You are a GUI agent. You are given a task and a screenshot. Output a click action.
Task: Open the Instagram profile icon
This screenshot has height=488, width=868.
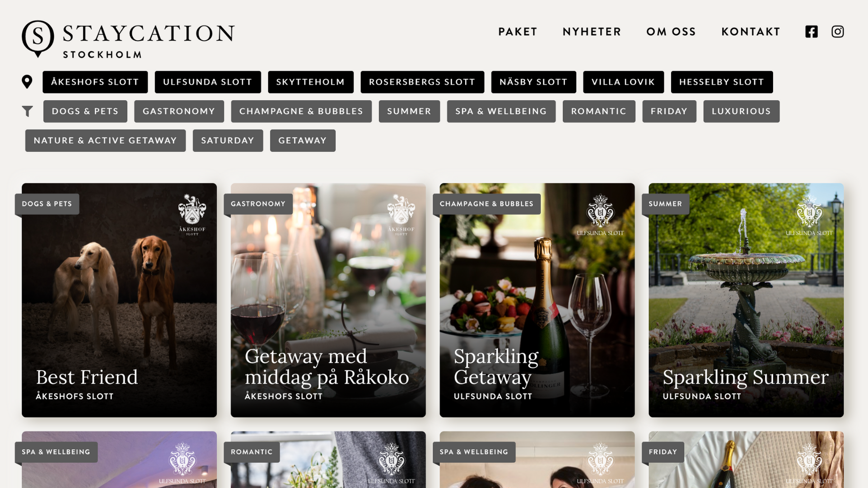[838, 32]
